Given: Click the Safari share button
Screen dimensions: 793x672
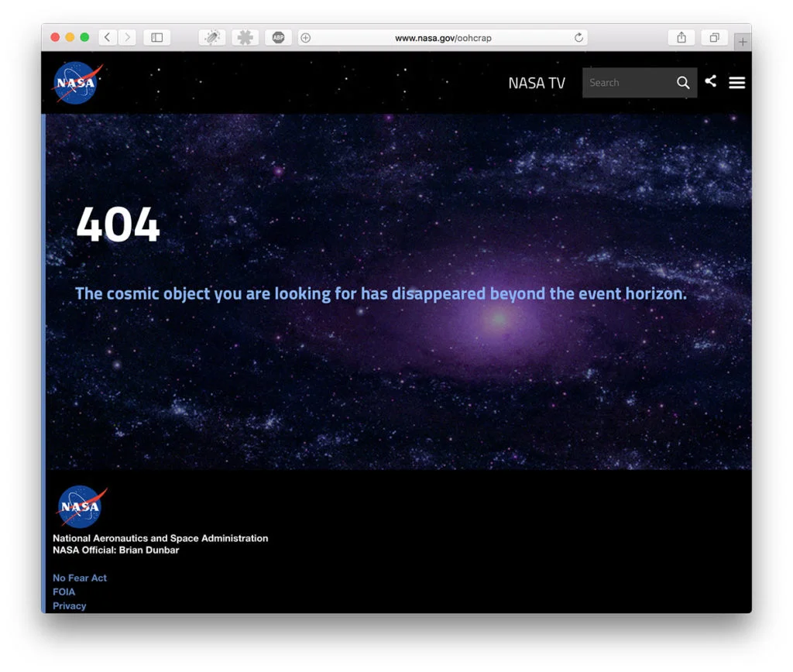Looking at the screenshot, I should [681, 38].
